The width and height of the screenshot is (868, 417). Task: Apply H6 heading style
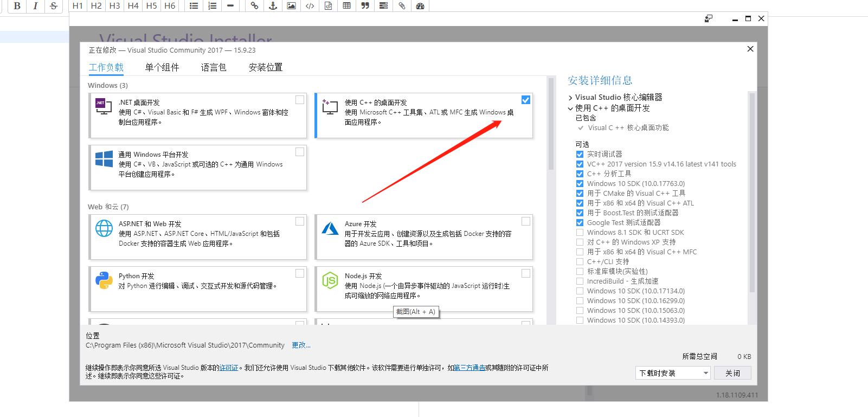click(x=170, y=6)
